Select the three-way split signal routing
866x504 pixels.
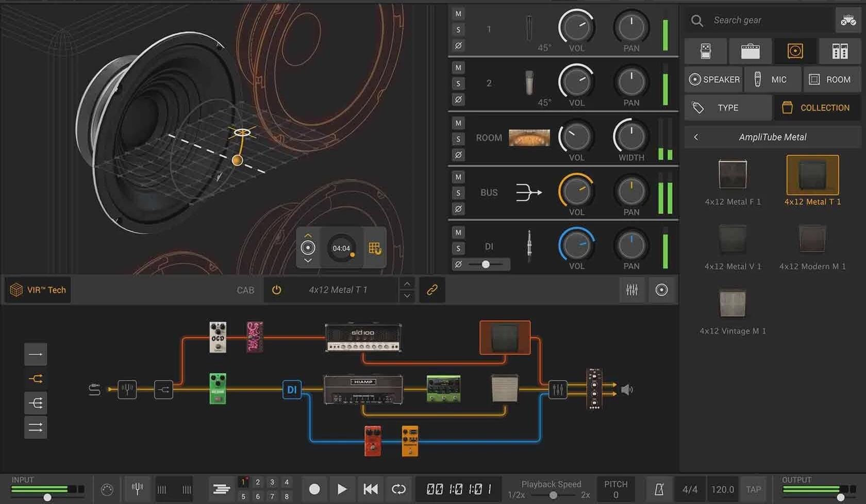pos(36,403)
